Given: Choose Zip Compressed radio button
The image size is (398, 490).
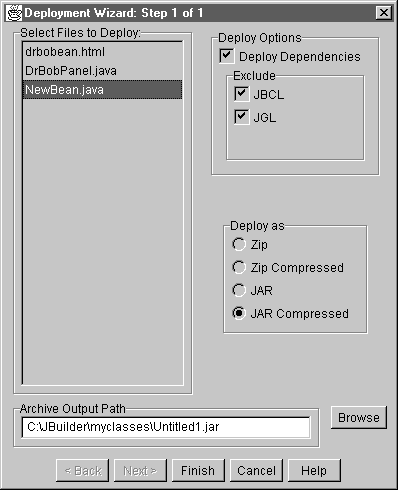Looking at the screenshot, I should (239, 267).
